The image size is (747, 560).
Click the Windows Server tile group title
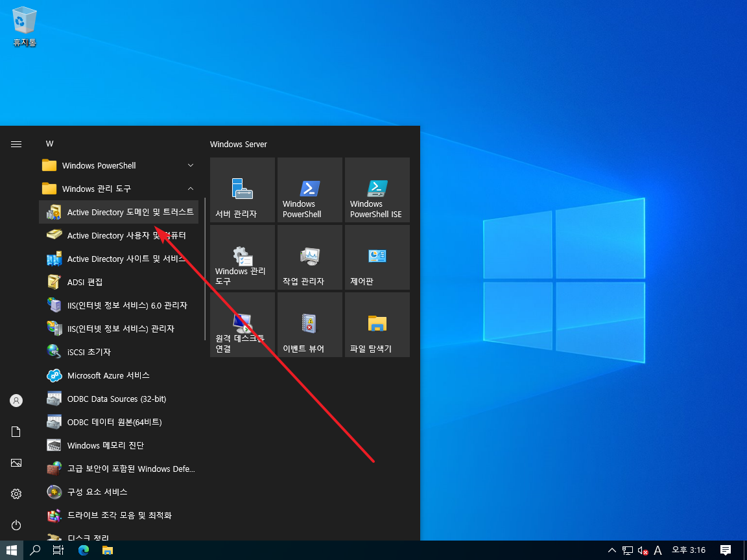(239, 145)
